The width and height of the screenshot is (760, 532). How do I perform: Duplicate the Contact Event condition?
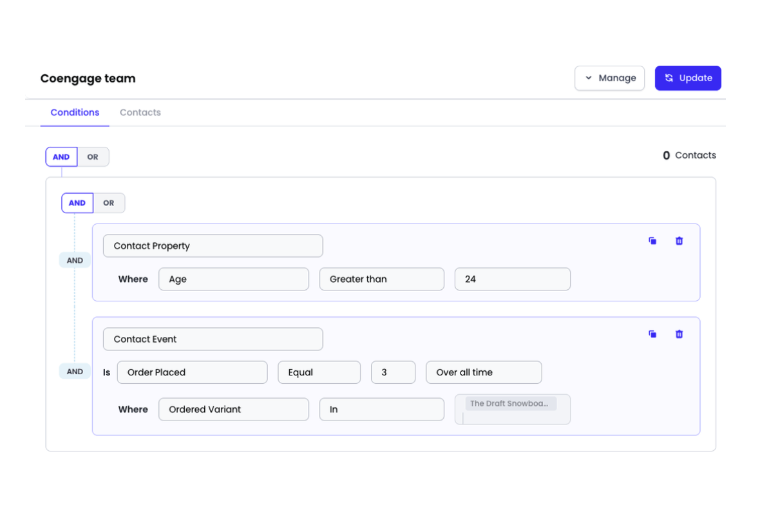pyautogui.click(x=652, y=334)
